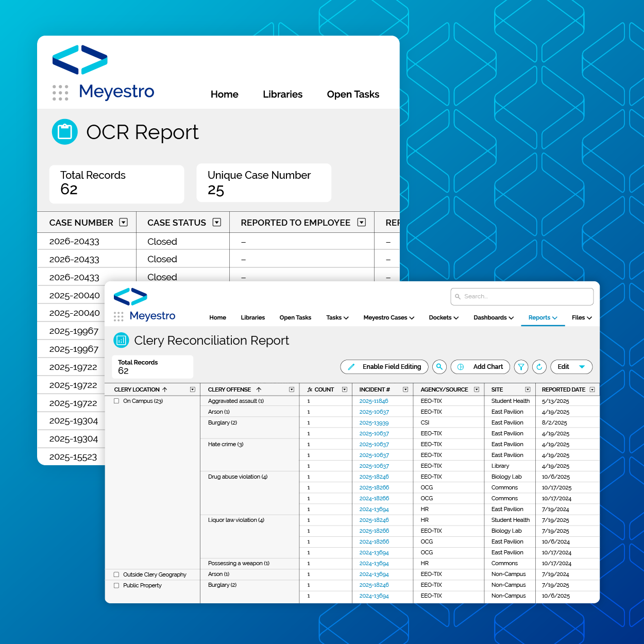Open AGENCY/SOURCE column filter dropdown
This screenshot has width=644, height=644.
[477, 389]
